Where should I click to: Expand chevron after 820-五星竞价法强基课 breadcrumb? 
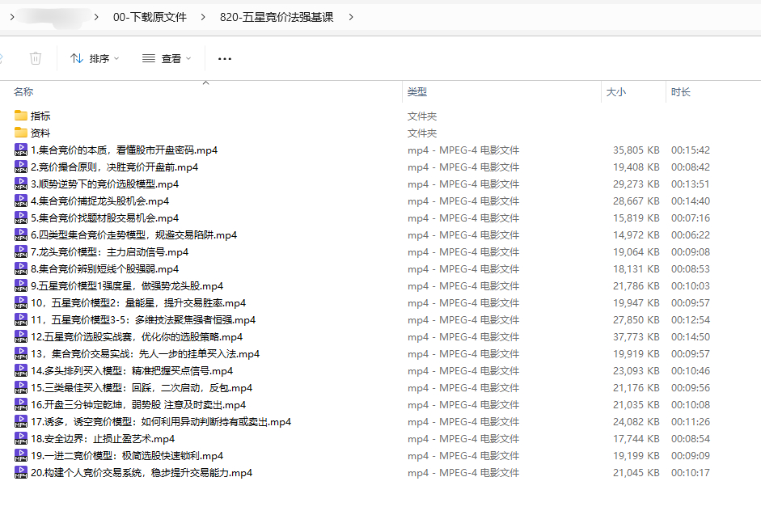click(351, 17)
